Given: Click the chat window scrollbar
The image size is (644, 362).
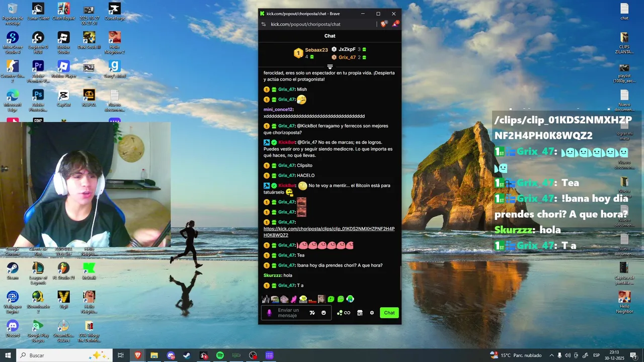Looking at the screenshot, I should click(x=400, y=278).
